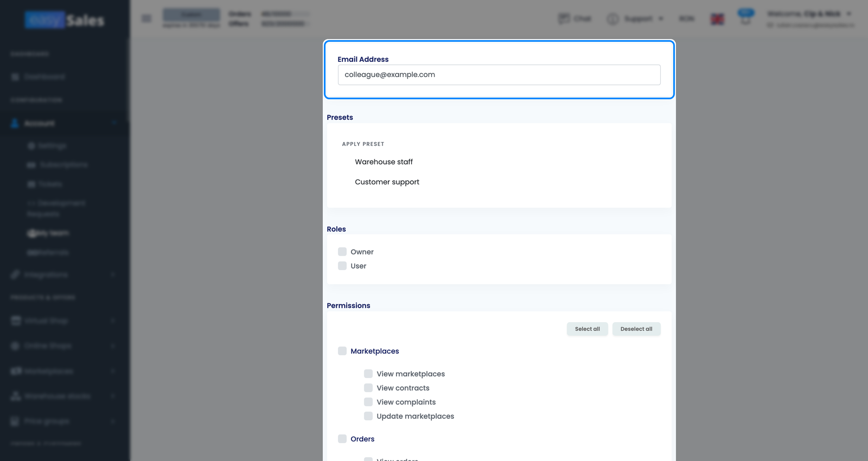Open the Welcome user account dropdown
Viewport: 868px width, 461px height.
coord(809,14)
